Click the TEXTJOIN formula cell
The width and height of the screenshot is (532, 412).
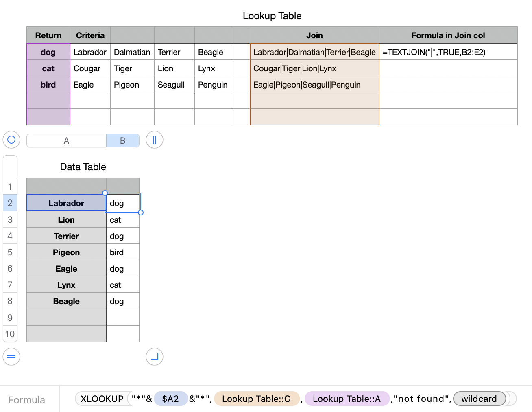pos(448,52)
